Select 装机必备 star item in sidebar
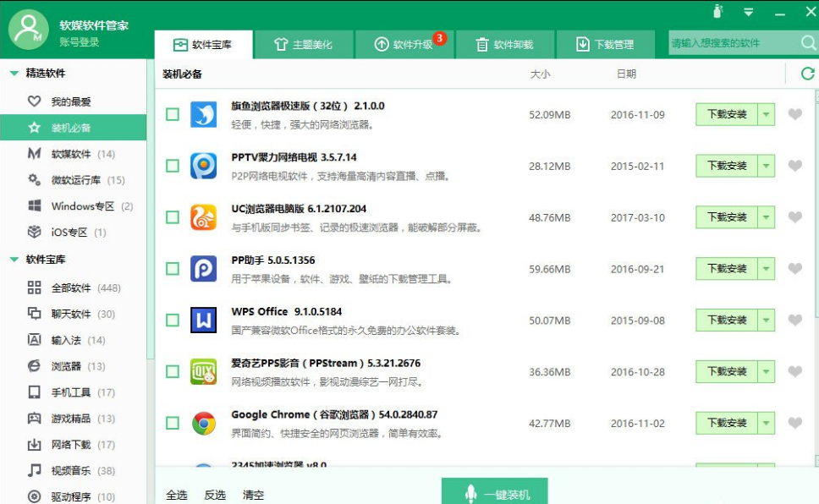 pos(35,128)
